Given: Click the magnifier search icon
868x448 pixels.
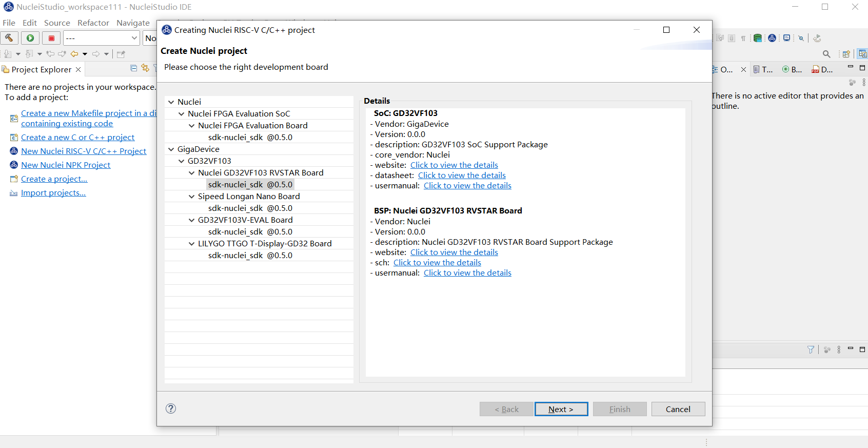Looking at the screenshot, I should (826, 54).
